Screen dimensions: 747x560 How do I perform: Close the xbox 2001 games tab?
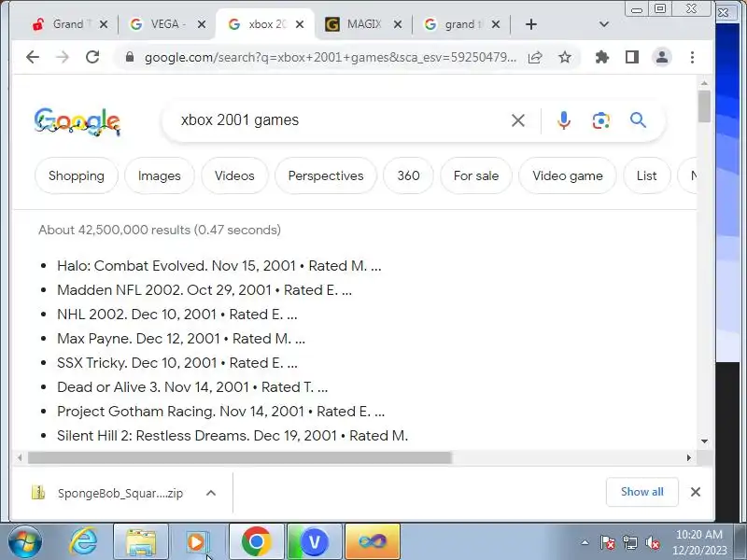coord(300,24)
